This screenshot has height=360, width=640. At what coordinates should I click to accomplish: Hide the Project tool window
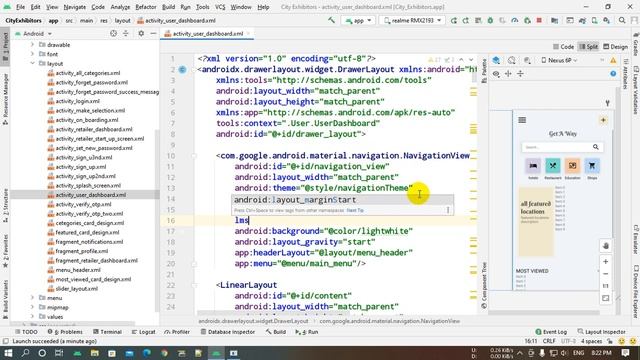tap(153, 33)
